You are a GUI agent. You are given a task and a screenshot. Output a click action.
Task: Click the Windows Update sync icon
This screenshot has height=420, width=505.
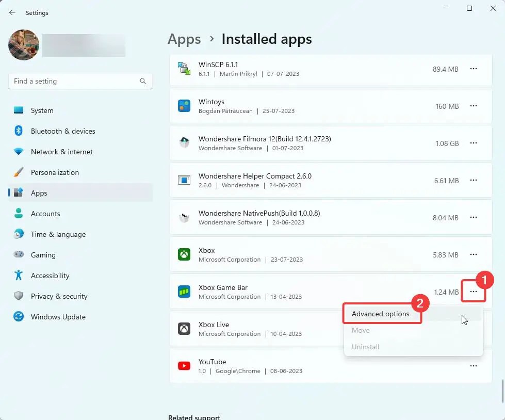coord(19,316)
